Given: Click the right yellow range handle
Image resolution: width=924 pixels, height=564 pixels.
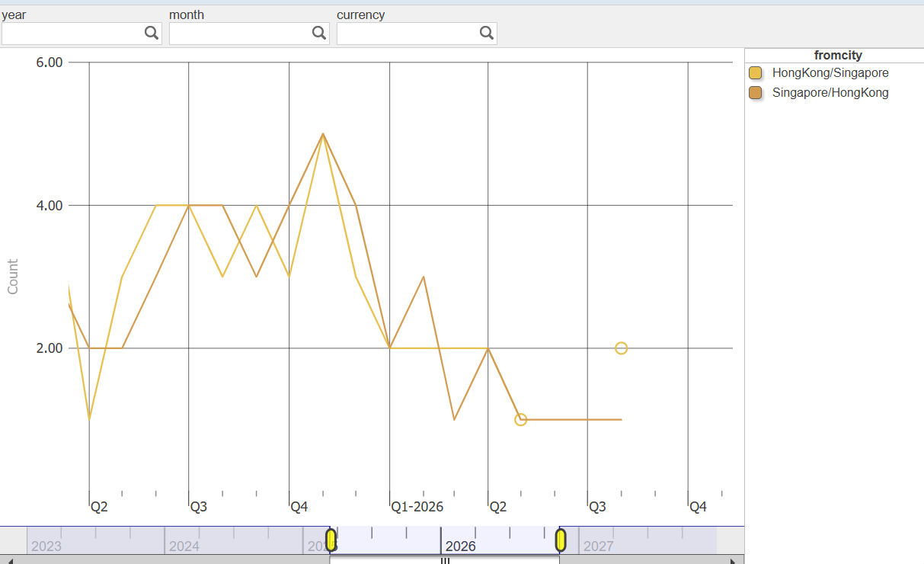Looking at the screenshot, I should [x=561, y=540].
